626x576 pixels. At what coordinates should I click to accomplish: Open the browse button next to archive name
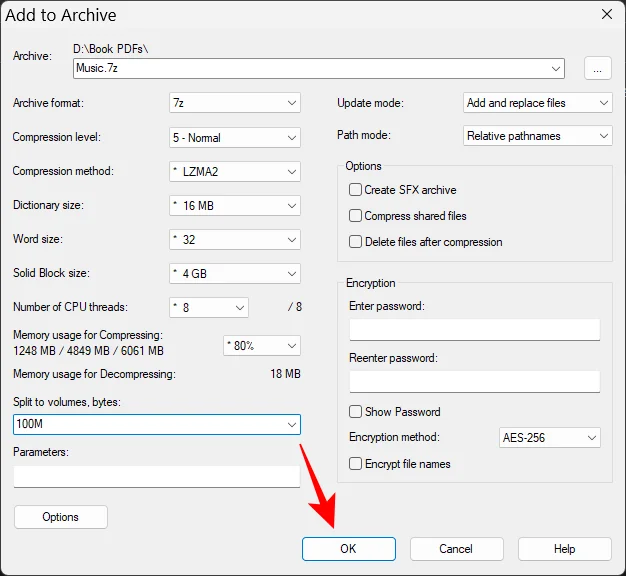click(x=598, y=68)
